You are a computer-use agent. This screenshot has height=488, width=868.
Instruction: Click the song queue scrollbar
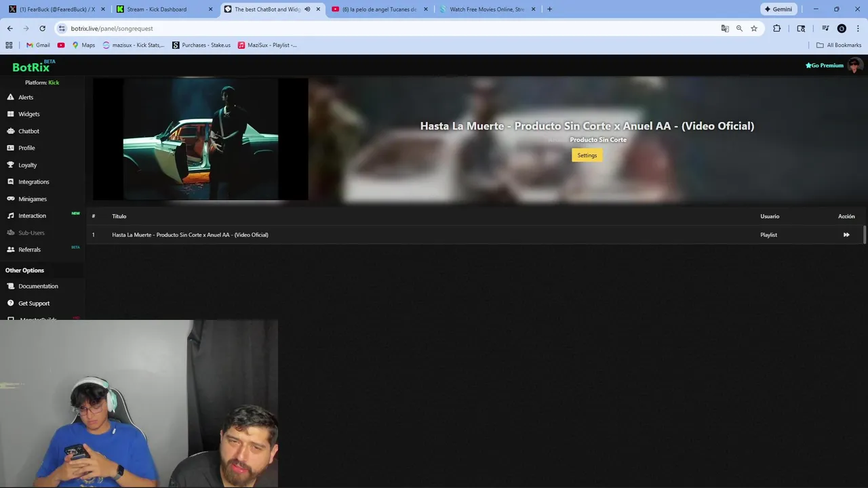tap(865, 235)
